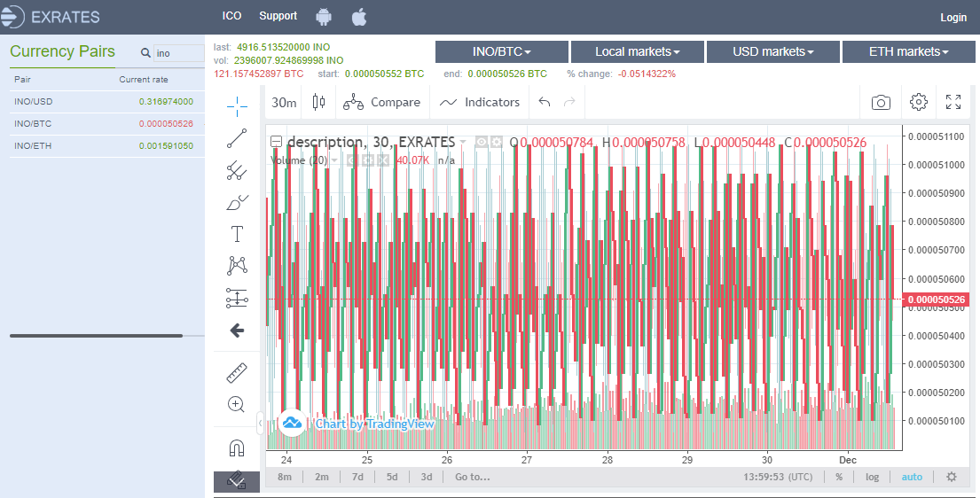Select the trend line drawing tool
The image size is (980, 498).
pos(237,137)
